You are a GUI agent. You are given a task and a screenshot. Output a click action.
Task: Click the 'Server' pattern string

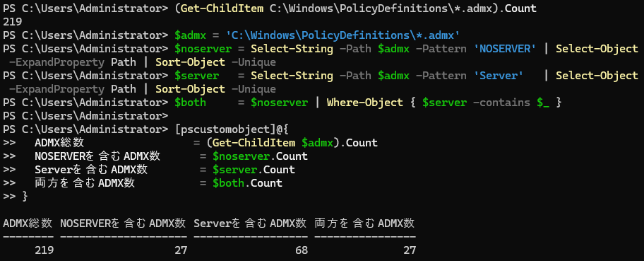pyautogui.click(x=499, y=76)
